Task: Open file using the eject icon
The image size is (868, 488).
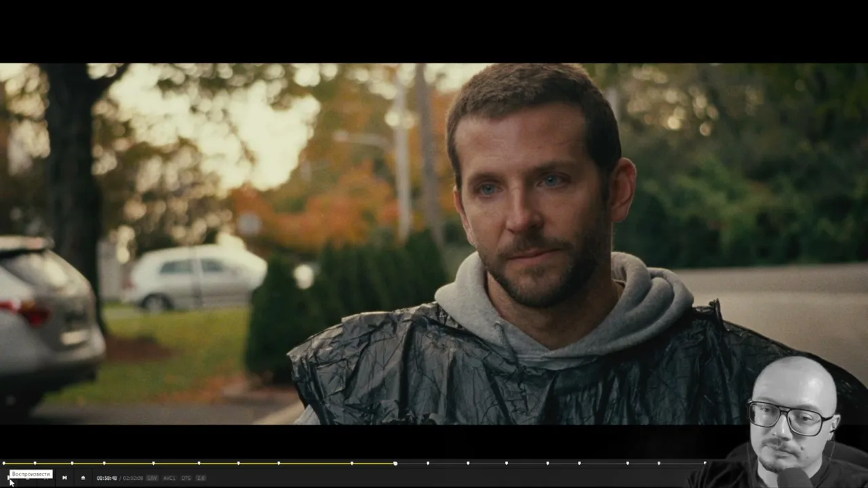Action: point(83,478)
